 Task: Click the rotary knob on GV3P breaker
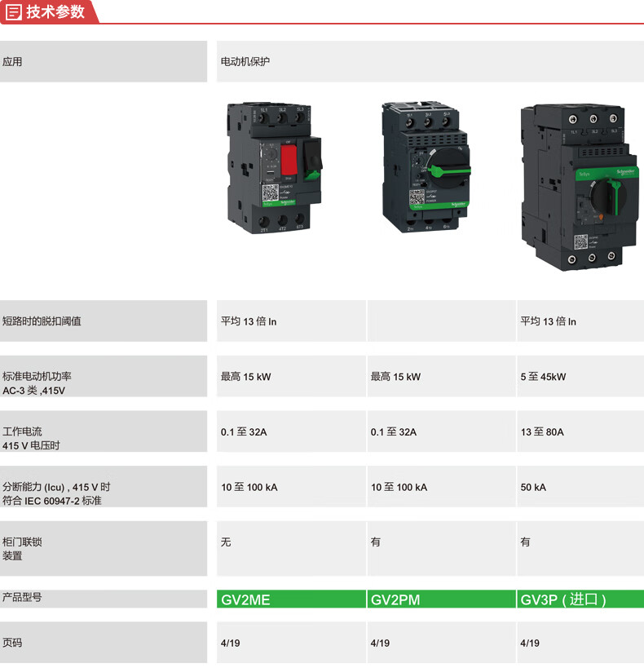click(602, 197)
